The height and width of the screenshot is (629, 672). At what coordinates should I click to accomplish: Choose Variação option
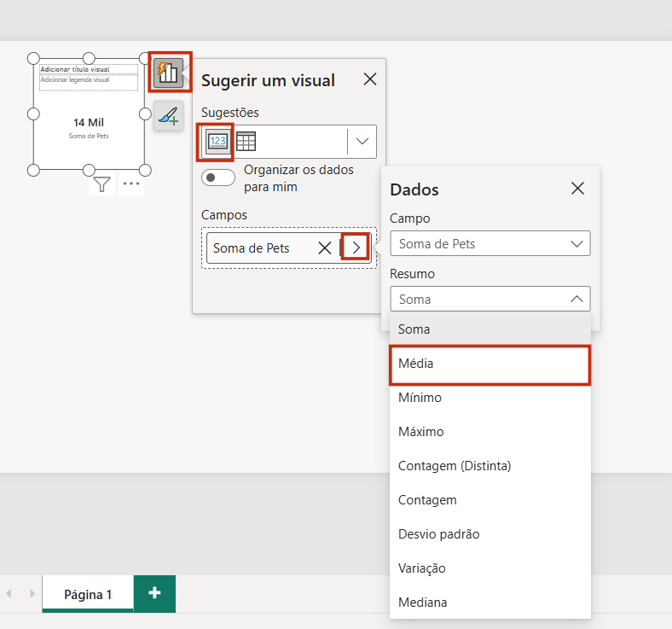pos(490,568)
